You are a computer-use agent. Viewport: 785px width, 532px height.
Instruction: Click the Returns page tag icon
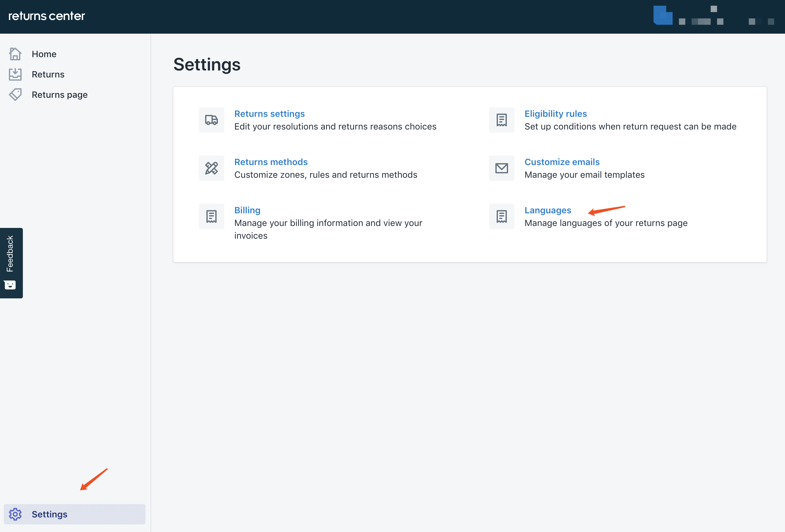pyautogui.click(x=15, y=95)
